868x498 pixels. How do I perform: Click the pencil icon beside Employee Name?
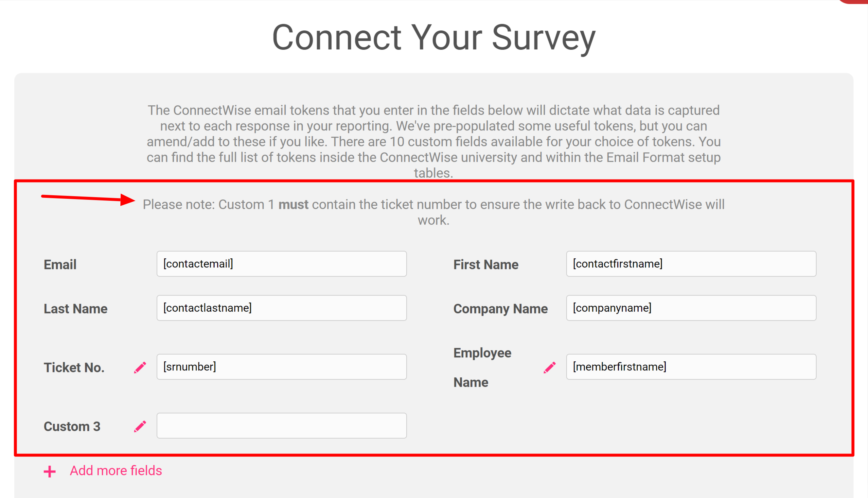tap(549, 367)
